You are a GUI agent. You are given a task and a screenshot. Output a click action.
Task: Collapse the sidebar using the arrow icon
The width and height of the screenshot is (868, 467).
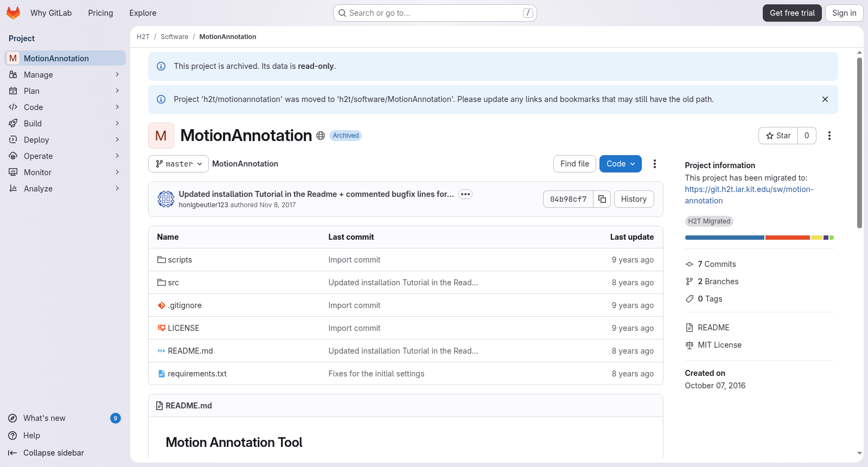tap(12, 453)
